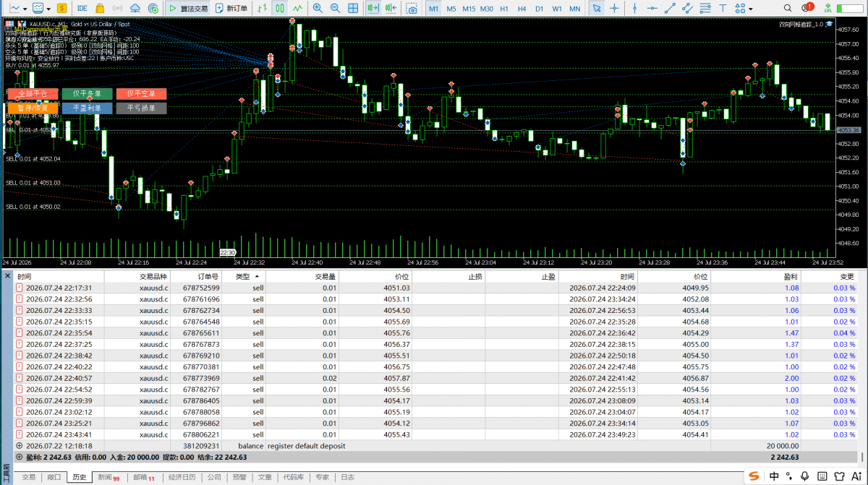The height and width of the screenshot is (485, 868).
Task: Open the IDE MetaEditor icon
Action: (x=82, y=9)
